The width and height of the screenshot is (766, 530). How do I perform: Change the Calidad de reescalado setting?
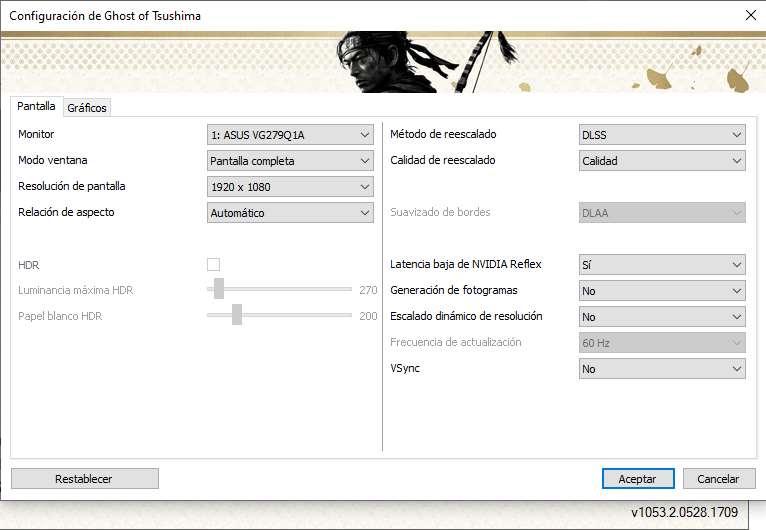tap(662, 161)
